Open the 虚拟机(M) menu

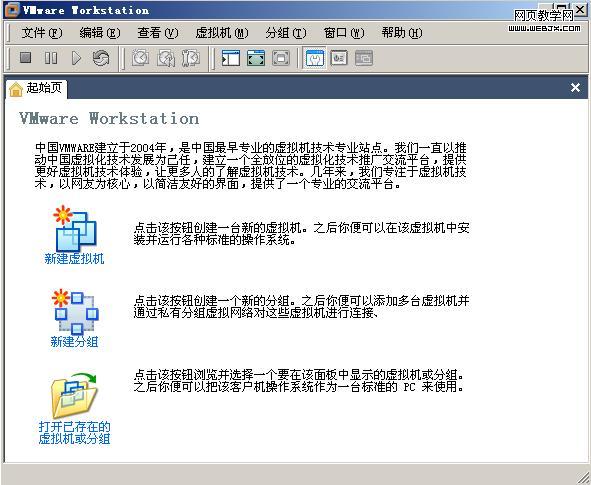222,33
